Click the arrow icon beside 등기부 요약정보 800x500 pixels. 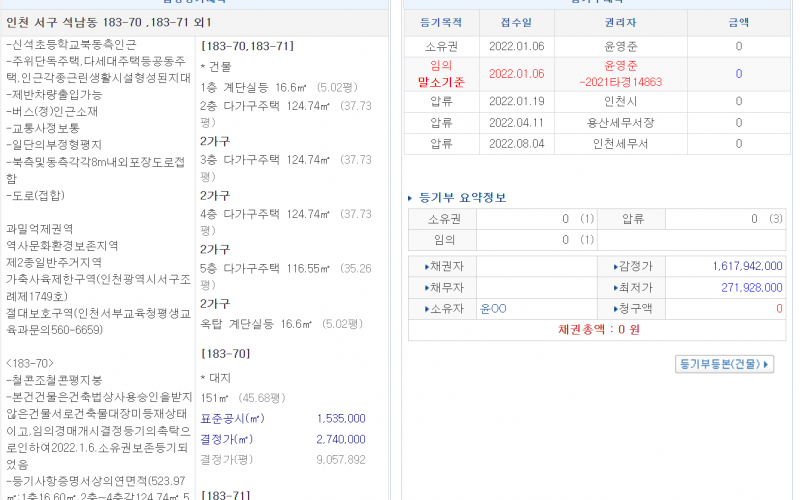point(411,197)
